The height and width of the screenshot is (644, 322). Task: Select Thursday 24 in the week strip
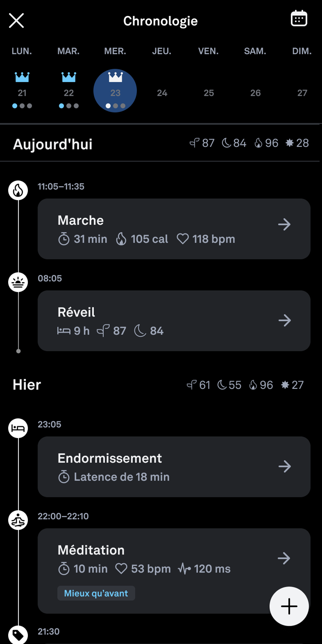pos(162,93)
